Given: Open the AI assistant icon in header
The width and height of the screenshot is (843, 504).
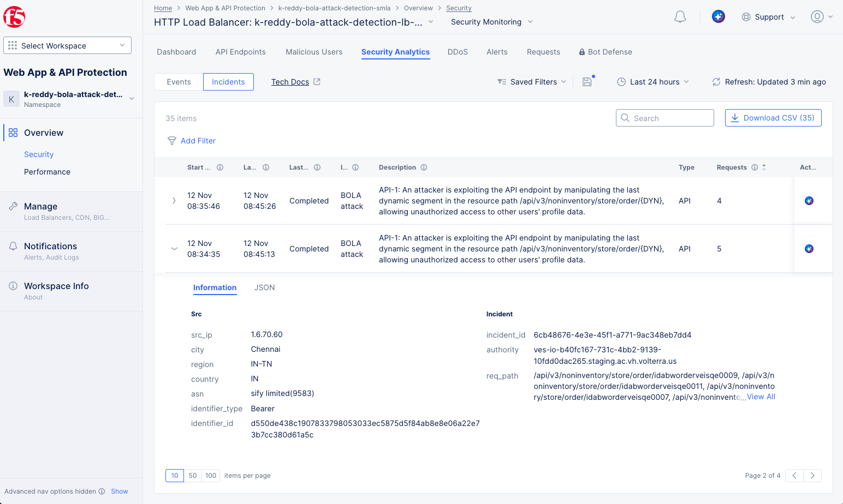Looking at the screenshot, I should pyautogui.click(x=719, y=17).
